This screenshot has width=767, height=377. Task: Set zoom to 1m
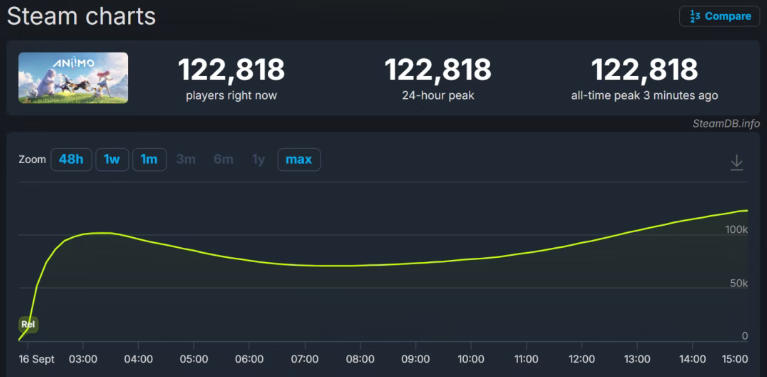tap(149, 159)
